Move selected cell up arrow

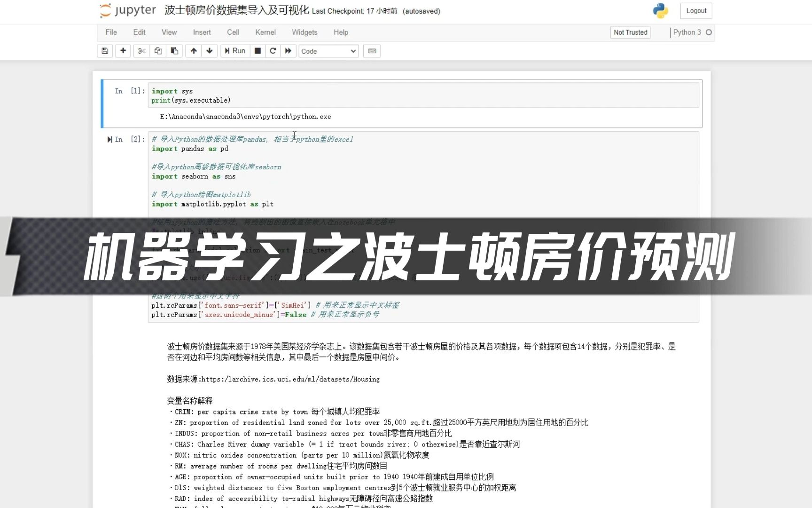click(194, 51)
